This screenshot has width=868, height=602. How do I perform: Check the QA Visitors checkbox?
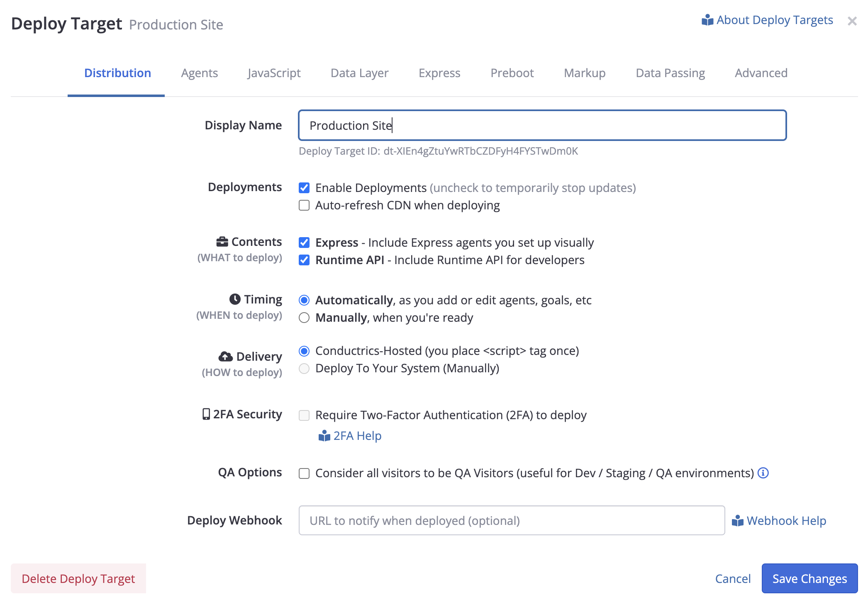304,473
